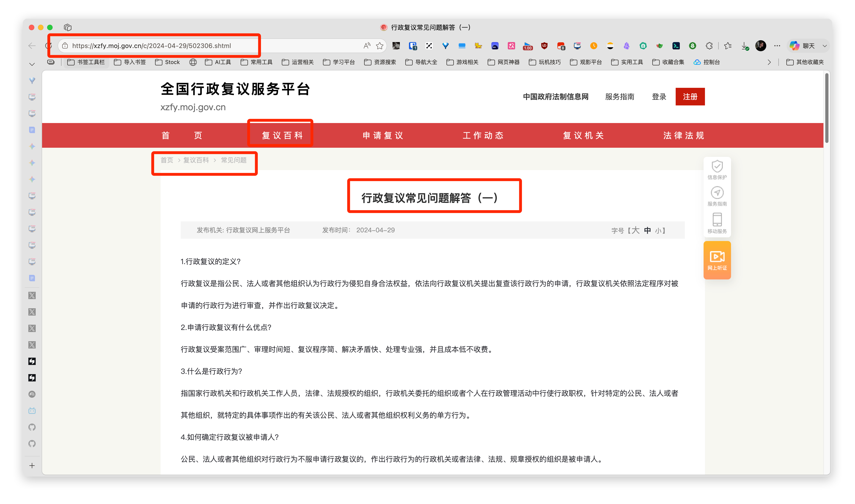Open the 中国政府法制信息网 header link
The image size is (855, 504).
click(x=555, y=97)
